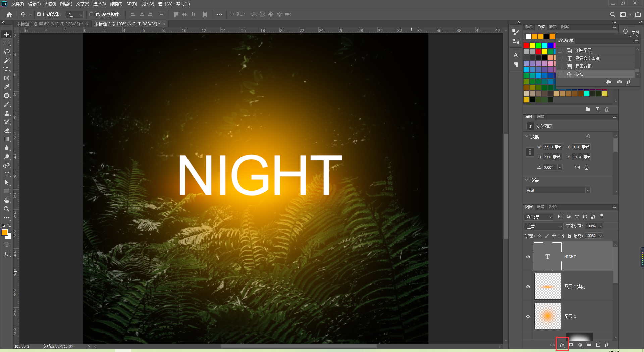Select the Clone Stamp tool
The width and height of the screenshot is (644, 352).
[x=7, y=113]
